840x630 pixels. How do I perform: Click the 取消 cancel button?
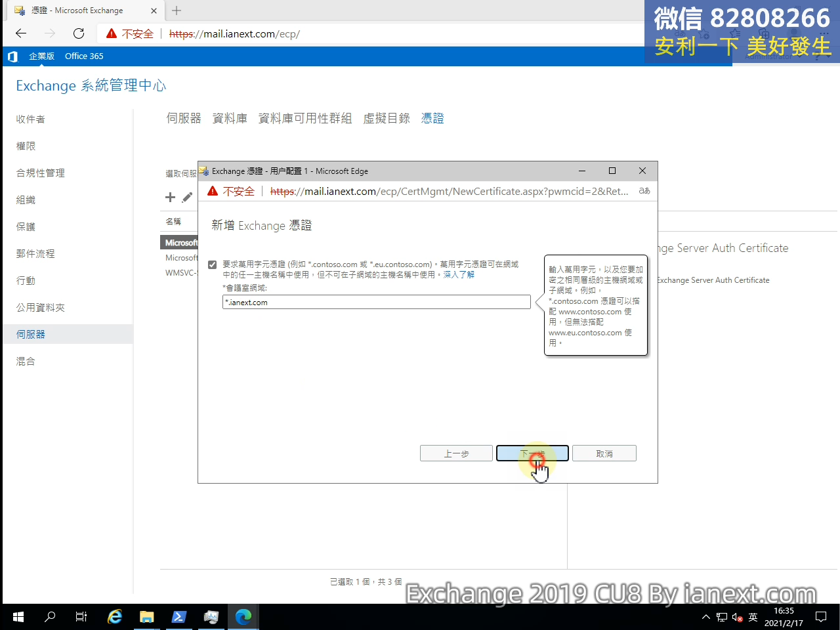(x=604, y=453)
